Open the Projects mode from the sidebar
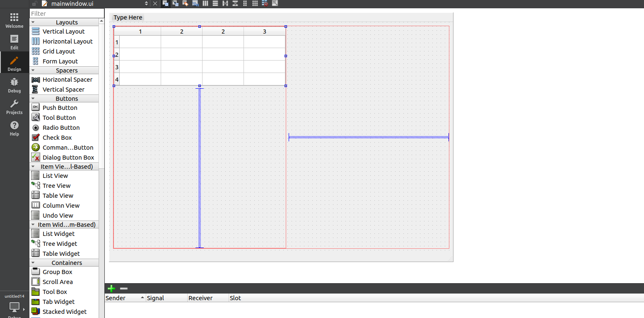 (14, 107)
